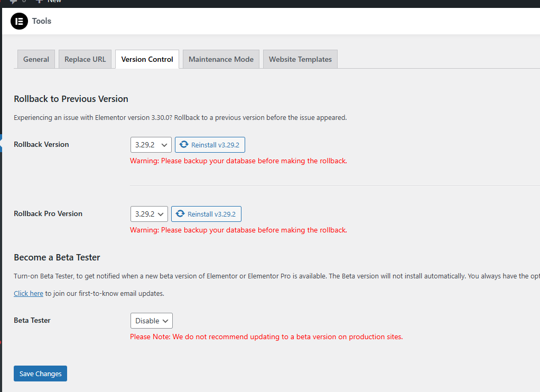Click the backup warning under Rollback Pro Version
Screen dimensions: 540x392
(239, 230)
